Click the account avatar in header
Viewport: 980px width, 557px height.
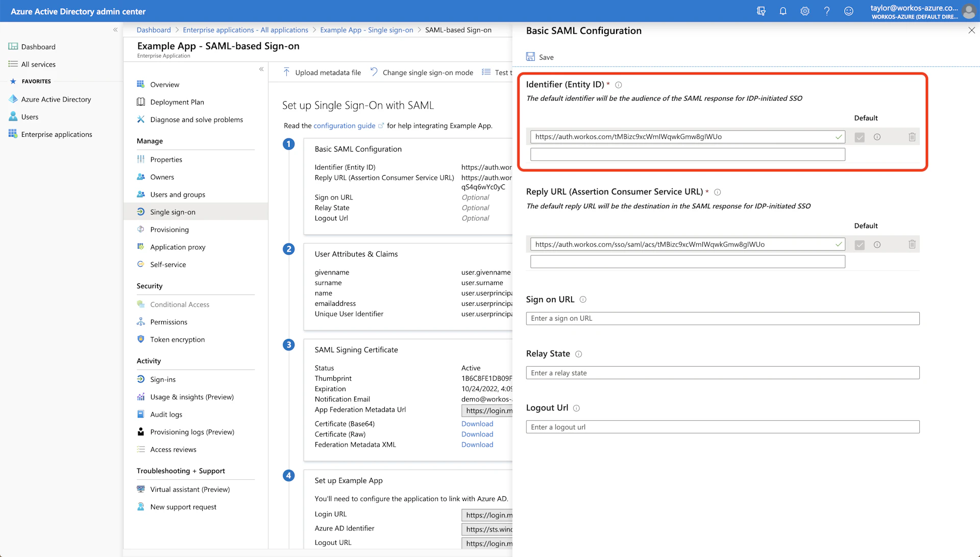pos(968,11)
